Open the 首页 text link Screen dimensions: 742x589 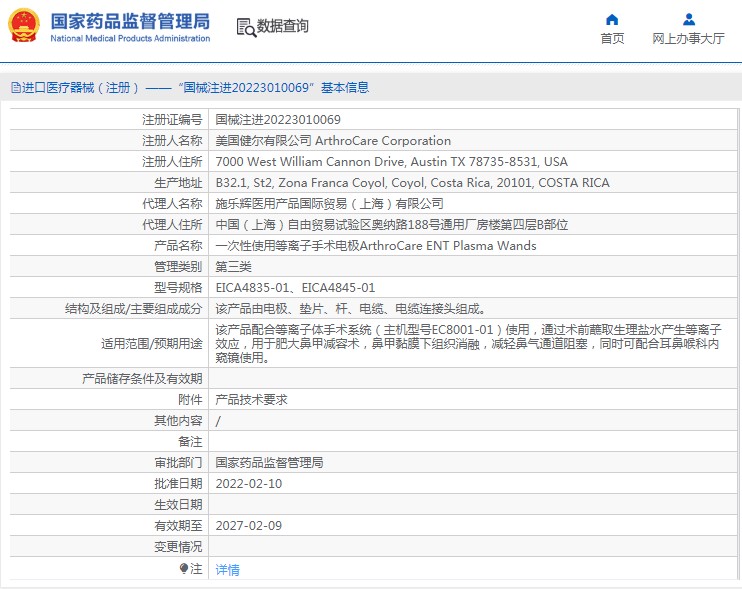click(612, 39)
